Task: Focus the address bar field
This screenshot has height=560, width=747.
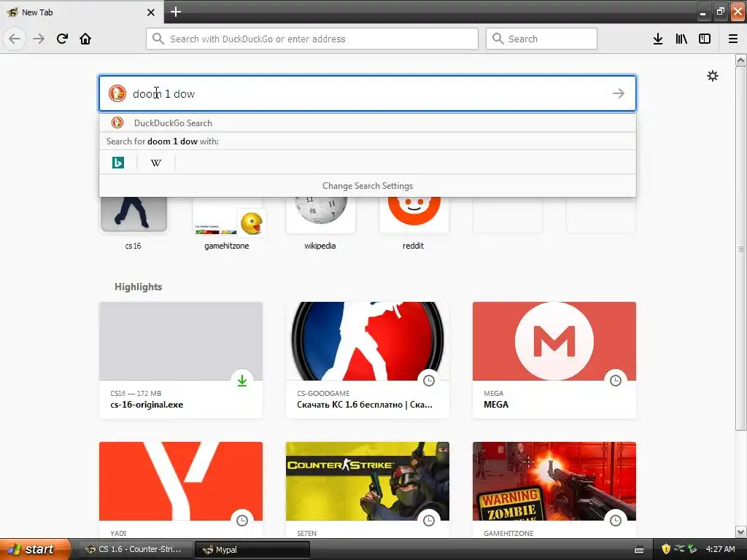Action: pyautogui.click(x=312, y=39)
